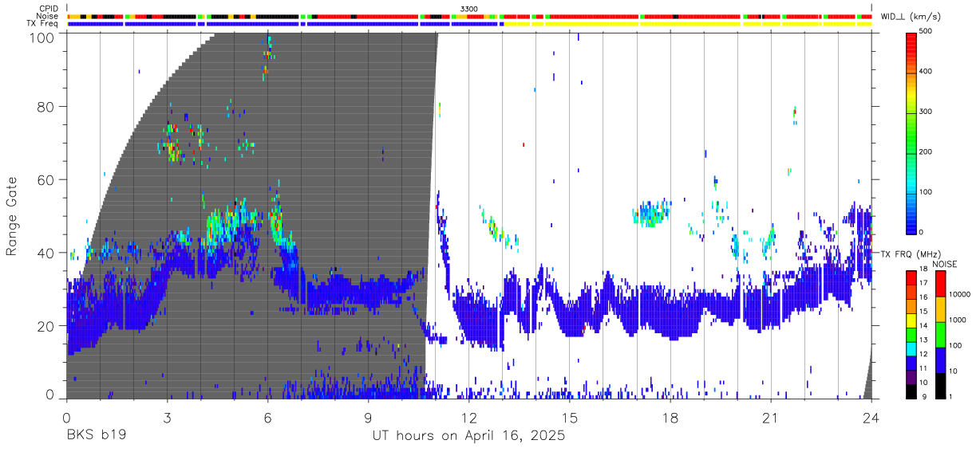The width and height of the screenshot is (980, 452).
Task: Select the 1000 tick on noise colorbar
Action: tap(958, 320)
